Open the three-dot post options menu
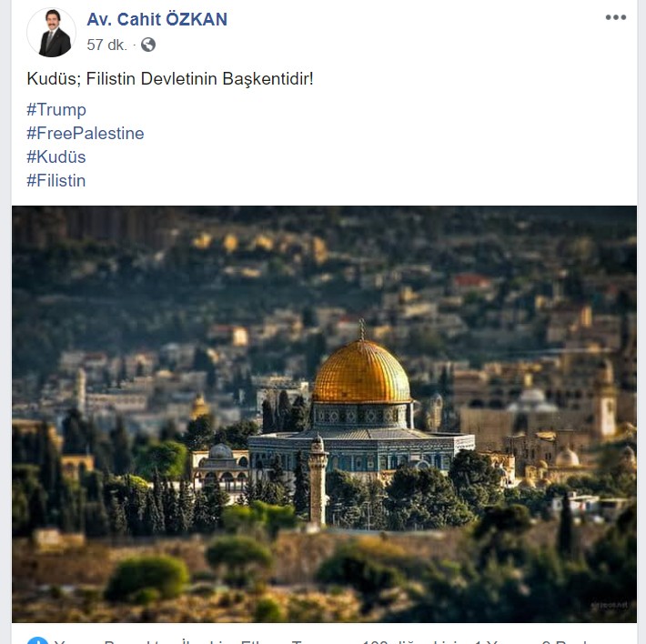The image size is (646, 644). pyautogui.click(x=615, y=17)
